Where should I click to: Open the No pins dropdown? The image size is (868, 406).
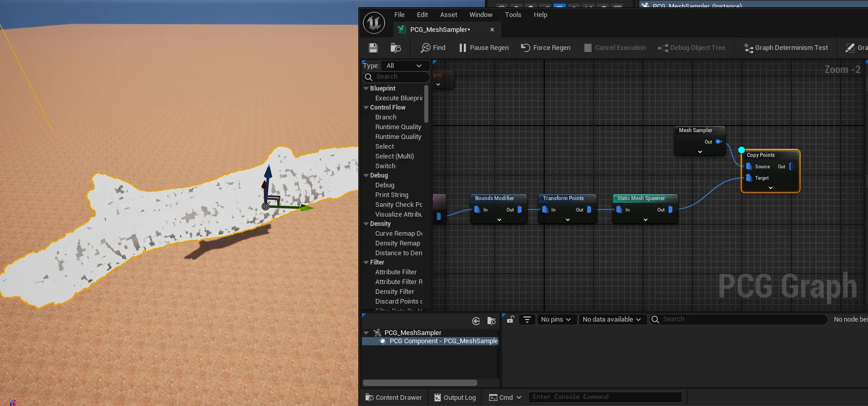(556, 320)
